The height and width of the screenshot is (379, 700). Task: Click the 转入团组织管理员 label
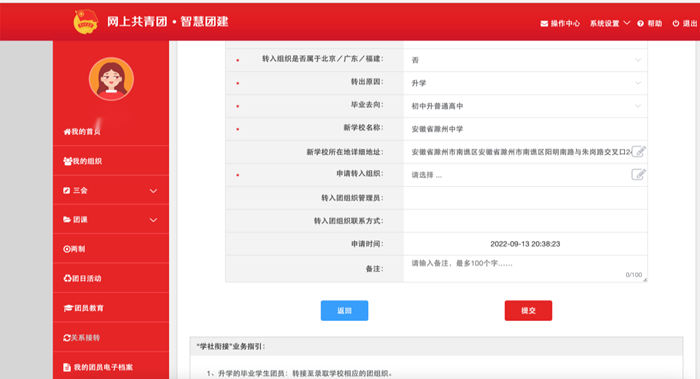(352, 198)
